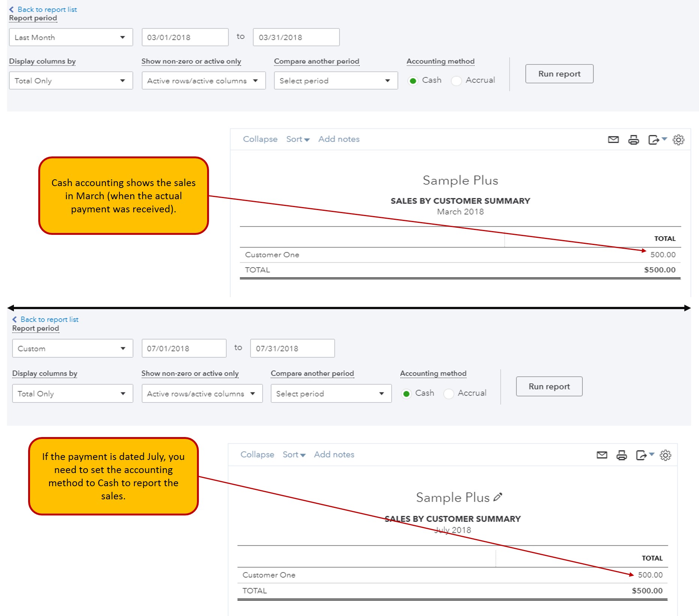The height and width of the screenshot is (616, 699).
Task: Expand the Sort dropdown on March report
Action: pyautogui.click(x=298, y=139)
